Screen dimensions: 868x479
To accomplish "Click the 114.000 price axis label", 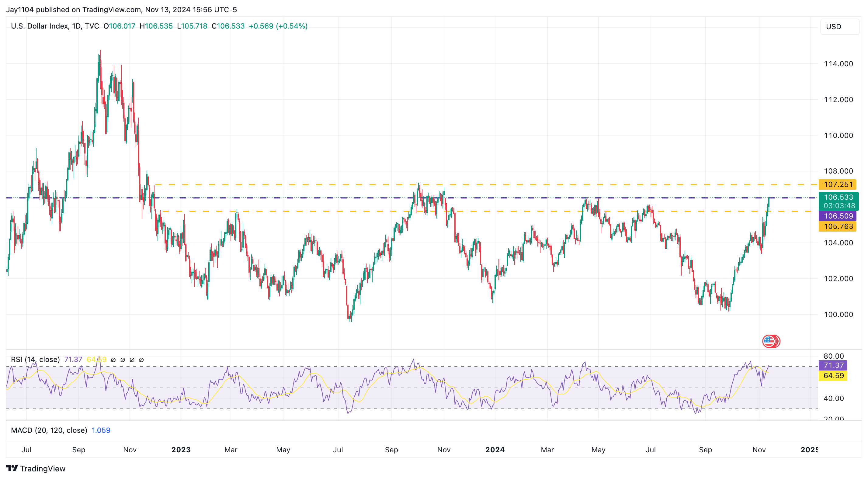I will pyautogui.click(x=838, y=64).
